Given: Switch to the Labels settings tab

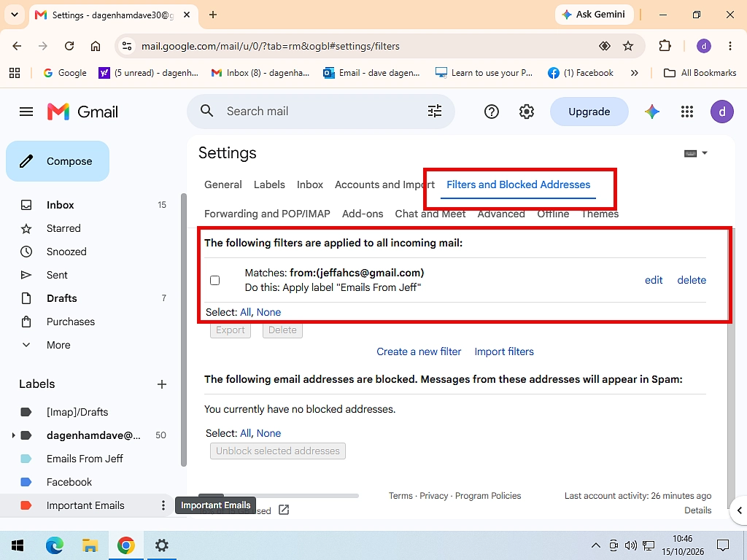Looking at the screenshot, I should pyautogui.click(x=269, y=184).
